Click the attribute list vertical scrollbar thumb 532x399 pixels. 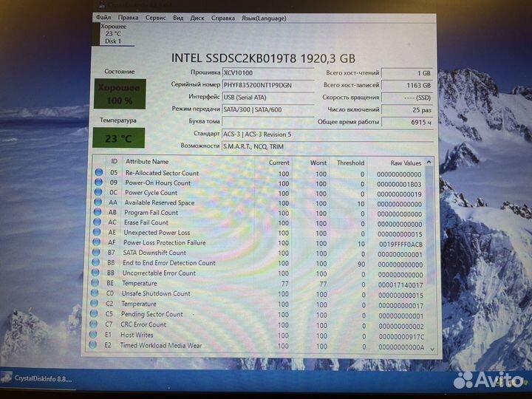click(429, 225)
